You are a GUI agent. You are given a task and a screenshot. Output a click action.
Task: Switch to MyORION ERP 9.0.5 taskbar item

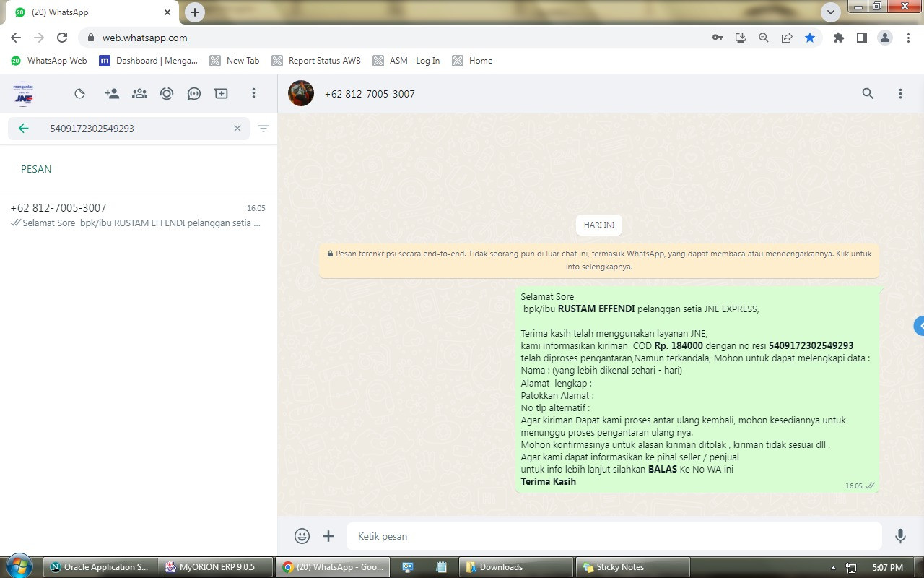coord(216,567)
